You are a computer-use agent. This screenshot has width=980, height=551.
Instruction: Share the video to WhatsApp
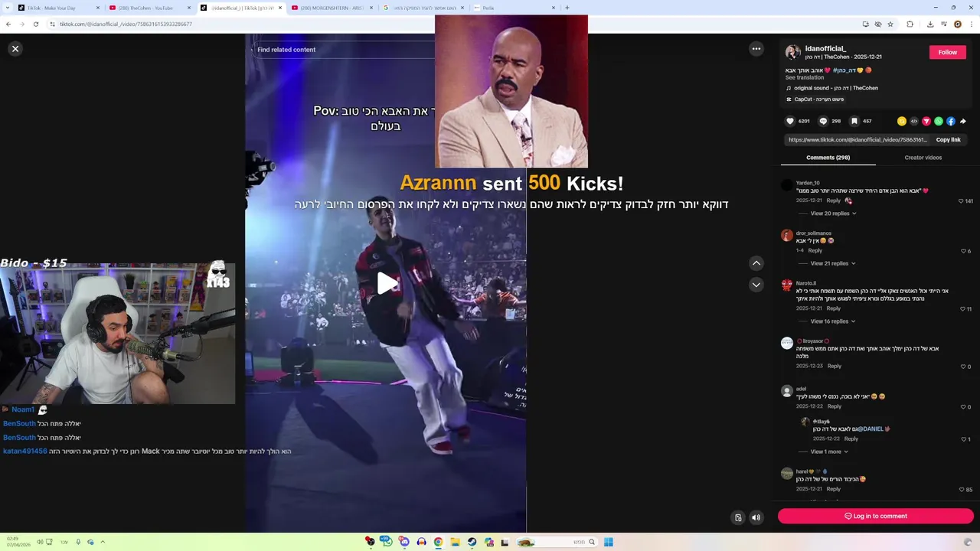[939, 121]
